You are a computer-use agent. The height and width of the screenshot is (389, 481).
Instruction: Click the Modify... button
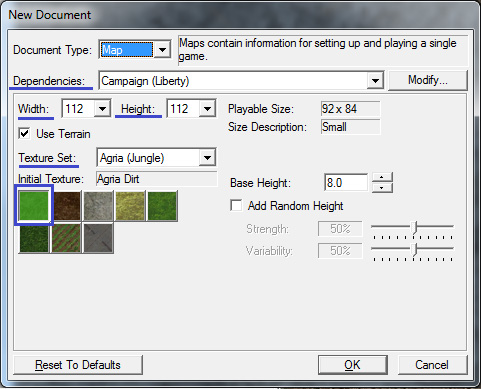pos(428,80)
